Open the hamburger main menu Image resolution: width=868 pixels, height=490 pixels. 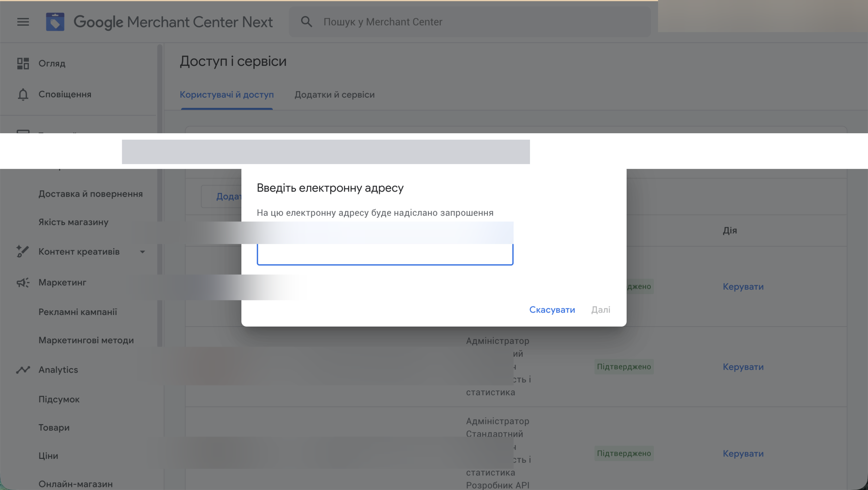pos(23,22)
